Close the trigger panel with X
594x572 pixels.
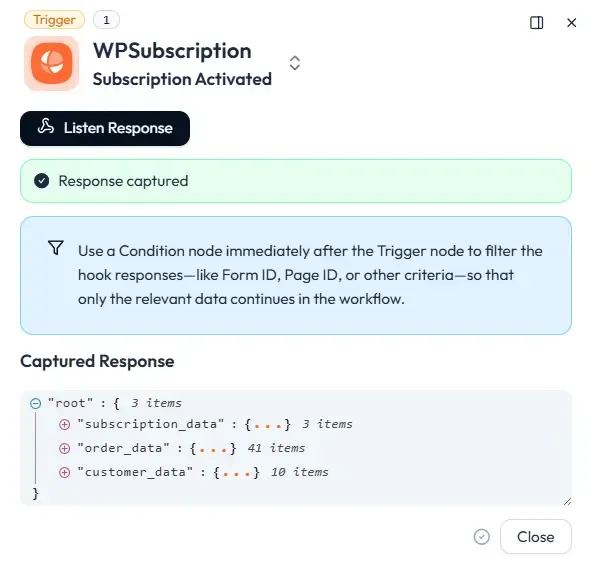tap(571, 23)
